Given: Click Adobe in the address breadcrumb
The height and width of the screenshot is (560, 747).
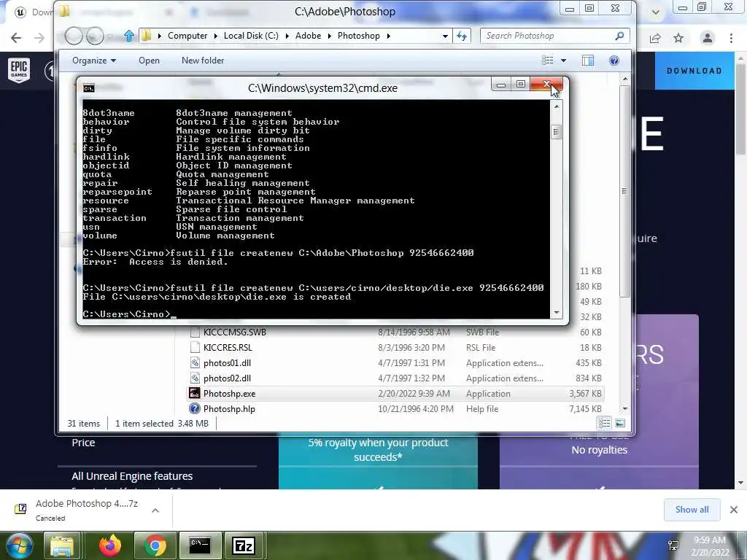Looking at the screenshot, I should [309, 36].
